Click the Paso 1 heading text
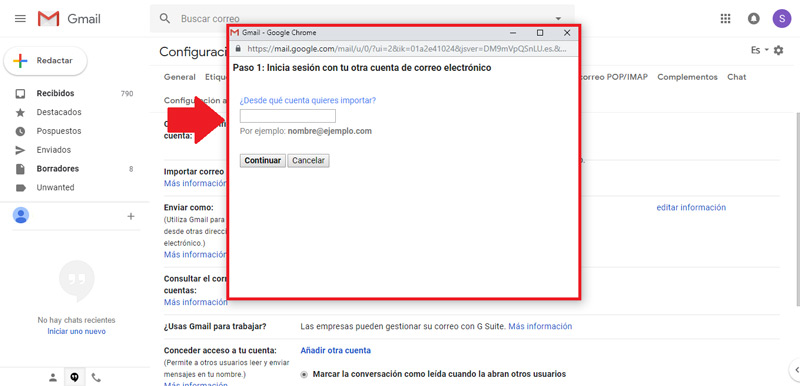 click(x=362, y=67)
